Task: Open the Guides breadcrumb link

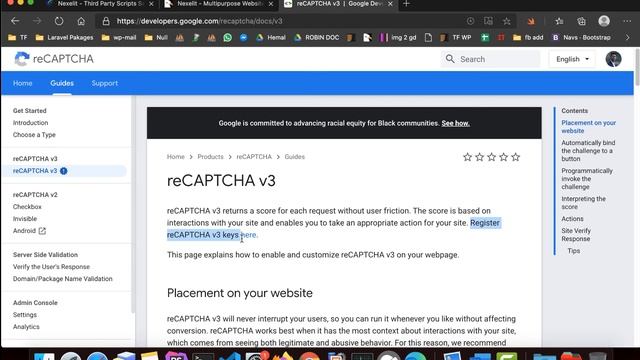Action: pos(295,157)
